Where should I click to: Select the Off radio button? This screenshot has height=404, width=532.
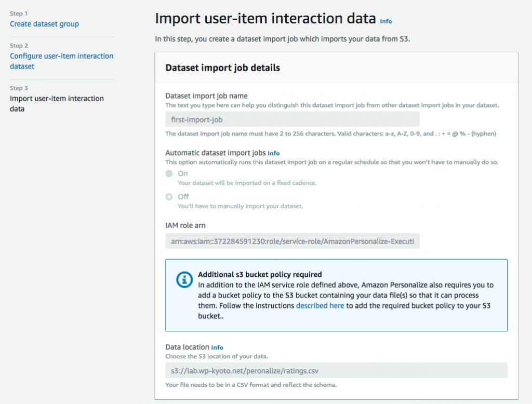click(169, 197)
